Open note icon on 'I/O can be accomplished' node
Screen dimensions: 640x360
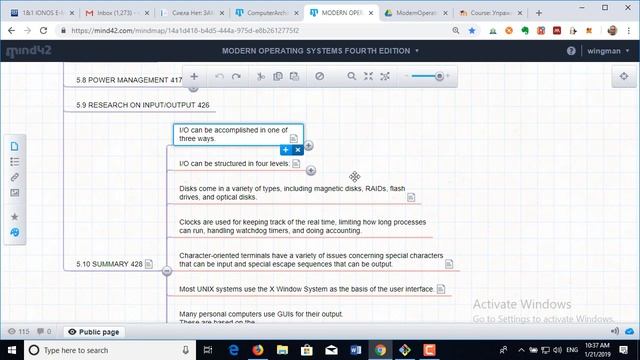click(294, 139)
